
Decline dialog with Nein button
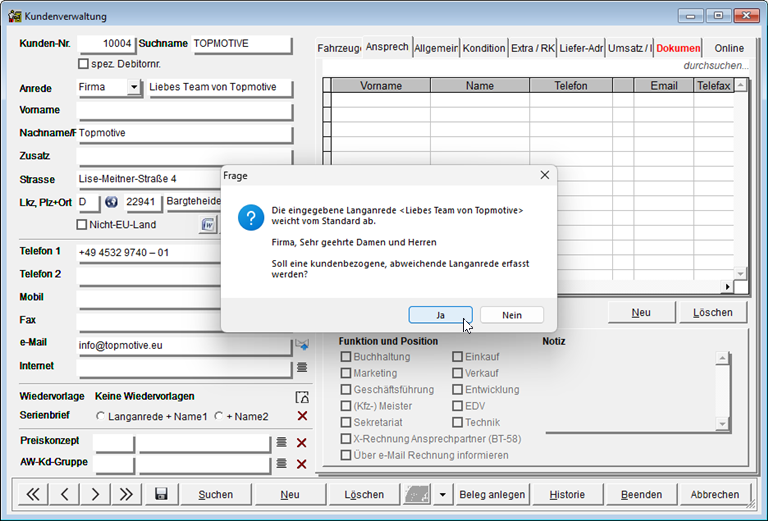pyautogui.click(x=512, y=315)
